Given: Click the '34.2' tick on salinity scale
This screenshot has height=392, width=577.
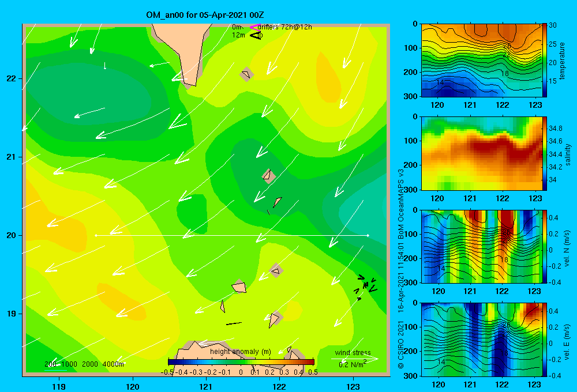Looking at the screenshot, I should 556,167.
